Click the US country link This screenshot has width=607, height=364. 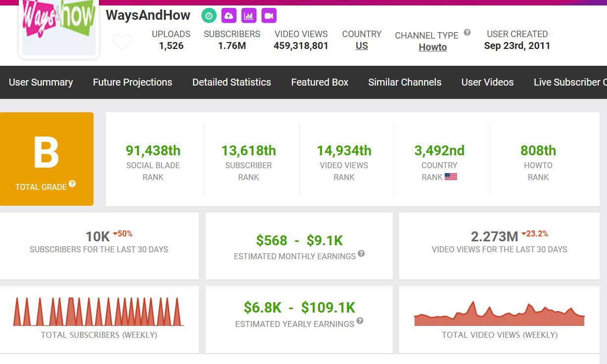(362, 46)
